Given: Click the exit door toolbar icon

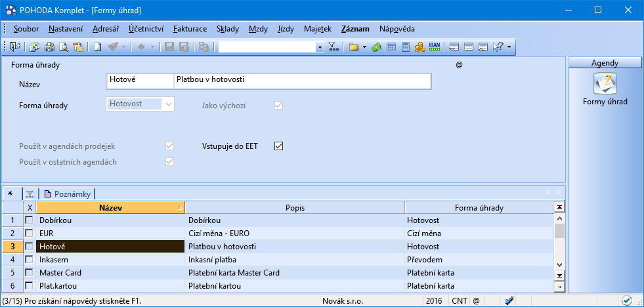Looking at the screenshot, I should point(15,47).
